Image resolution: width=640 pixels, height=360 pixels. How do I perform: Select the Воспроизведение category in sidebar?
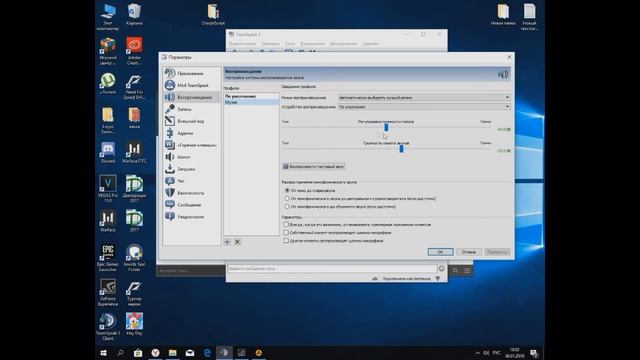(x=191, y=97)
